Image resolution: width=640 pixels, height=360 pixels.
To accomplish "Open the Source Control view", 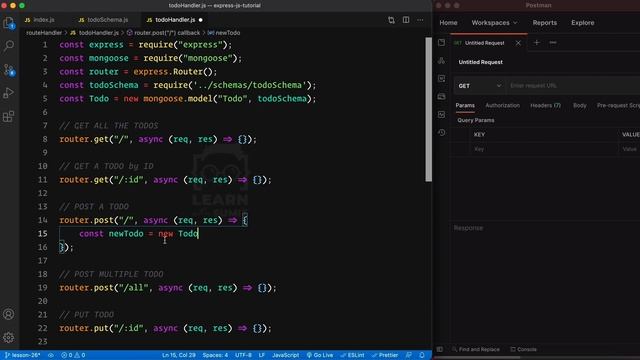I will (x=9, y=70).
